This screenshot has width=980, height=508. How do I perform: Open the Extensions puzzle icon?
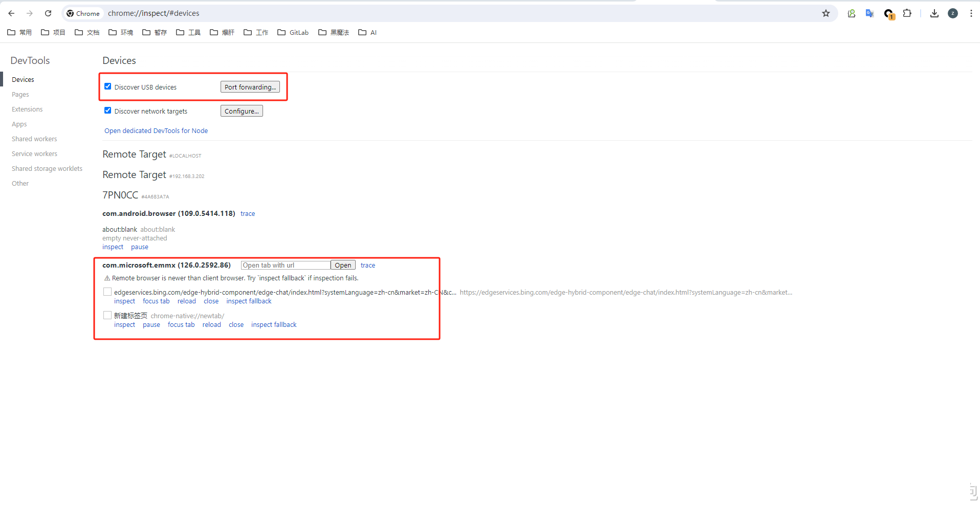907,13
